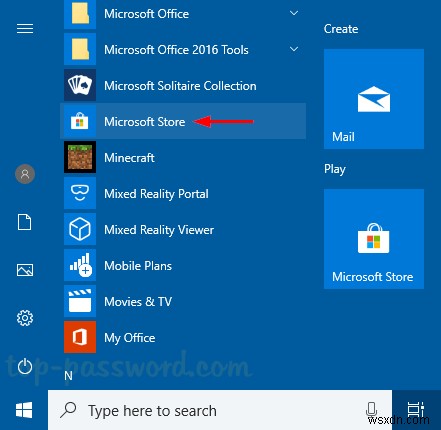Open the Documents icon in sidebar
Screen dimensions: 441x430
25,222
